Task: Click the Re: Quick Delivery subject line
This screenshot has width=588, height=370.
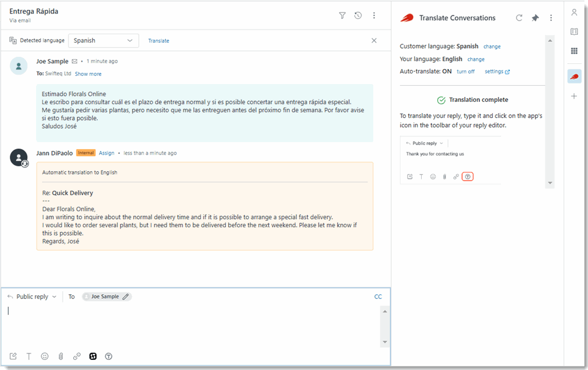Action: coord(67,193)
